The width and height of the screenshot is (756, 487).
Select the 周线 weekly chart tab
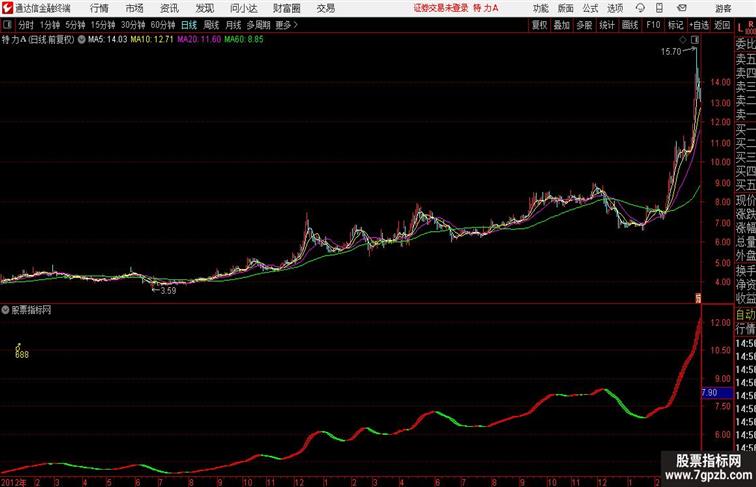211,25
